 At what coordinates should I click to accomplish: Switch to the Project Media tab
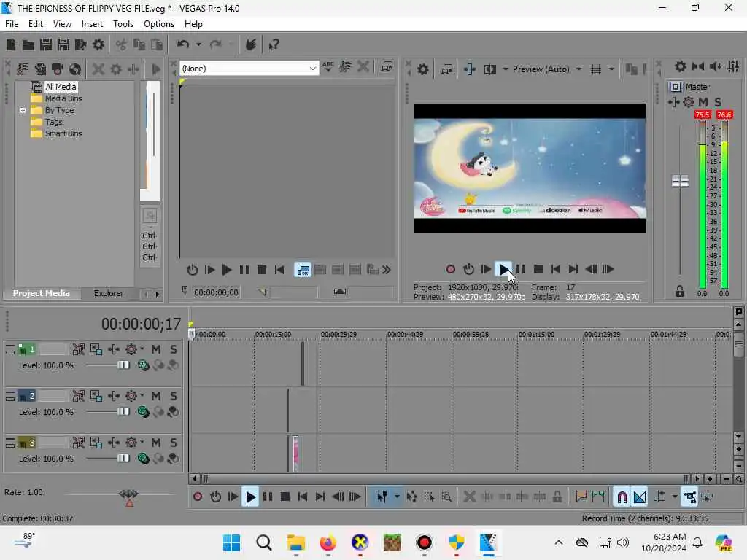coord(41,293)
